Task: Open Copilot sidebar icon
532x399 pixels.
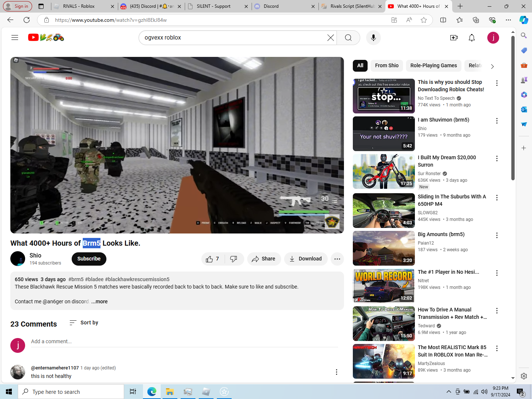Action: point(524,20)
